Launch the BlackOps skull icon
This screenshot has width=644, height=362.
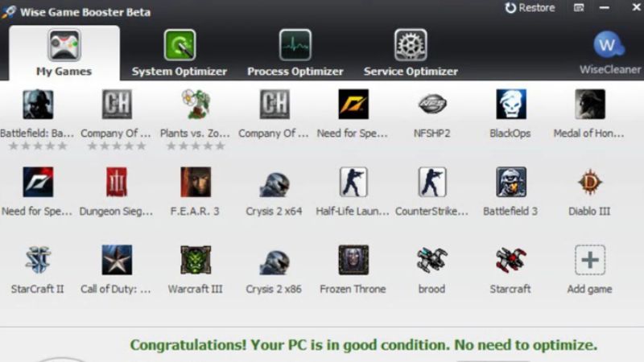(x=511, y=105)
